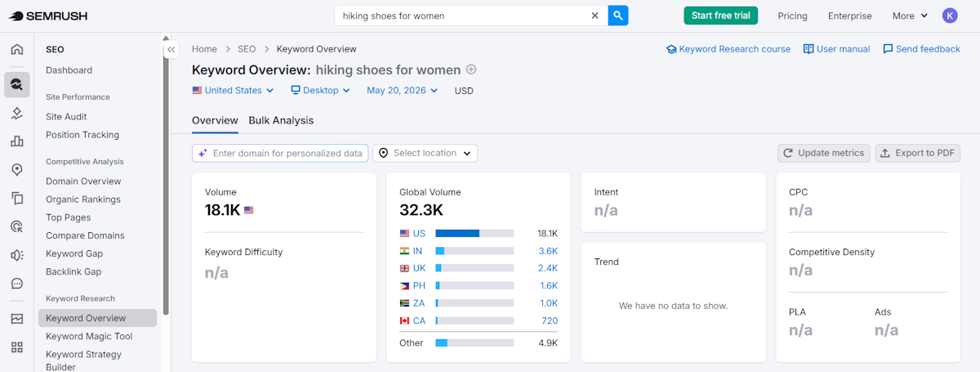Image resolution: width=980 pixels, height=372 pixels.
Task: Click the UK country link in Global Volume
Action: point(419,268)
